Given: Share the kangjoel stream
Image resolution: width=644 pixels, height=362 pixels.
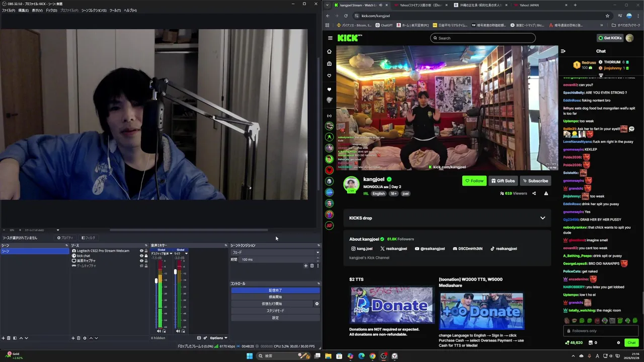Looking at the screenshot, I should (x=534, y=193).
